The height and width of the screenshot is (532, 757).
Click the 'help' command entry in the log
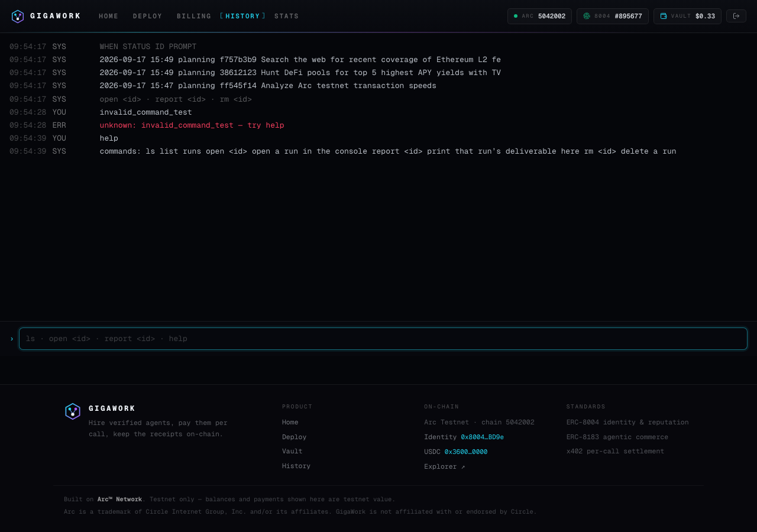[x=109, y=138]
